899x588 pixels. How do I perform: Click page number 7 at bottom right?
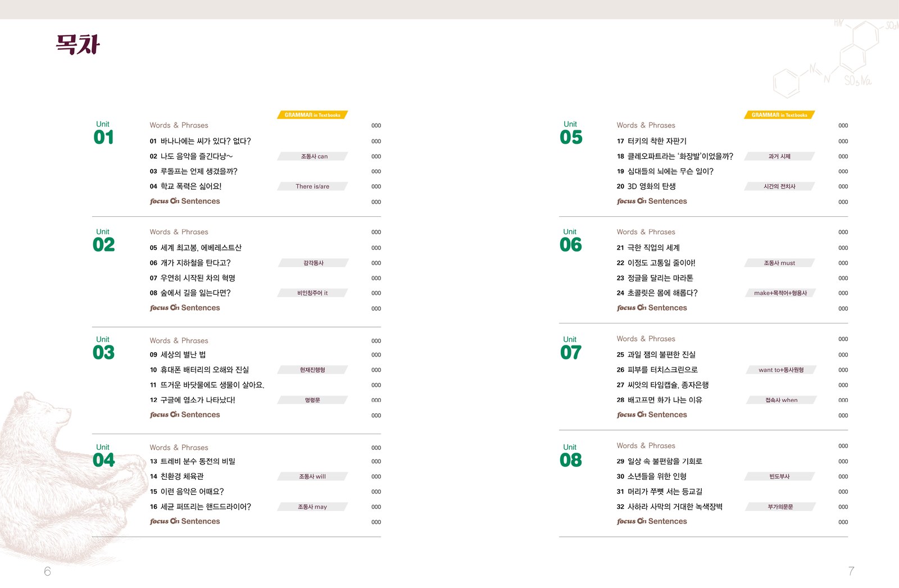point(851,571)
